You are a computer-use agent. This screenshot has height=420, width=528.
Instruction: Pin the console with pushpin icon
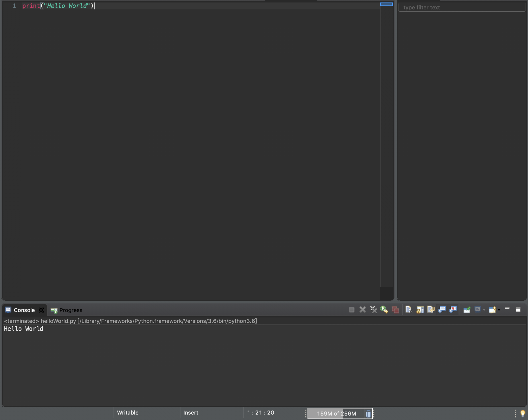(x=467, y=310)
